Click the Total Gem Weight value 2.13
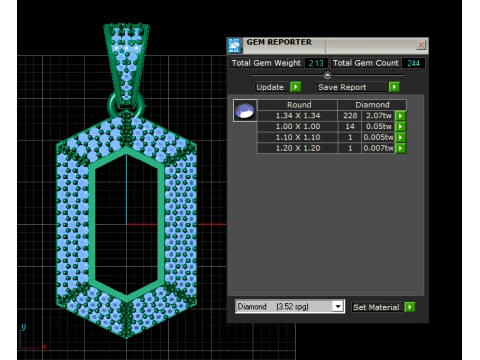The width and height of the screenshot is (480, 360). coord(316,63)
